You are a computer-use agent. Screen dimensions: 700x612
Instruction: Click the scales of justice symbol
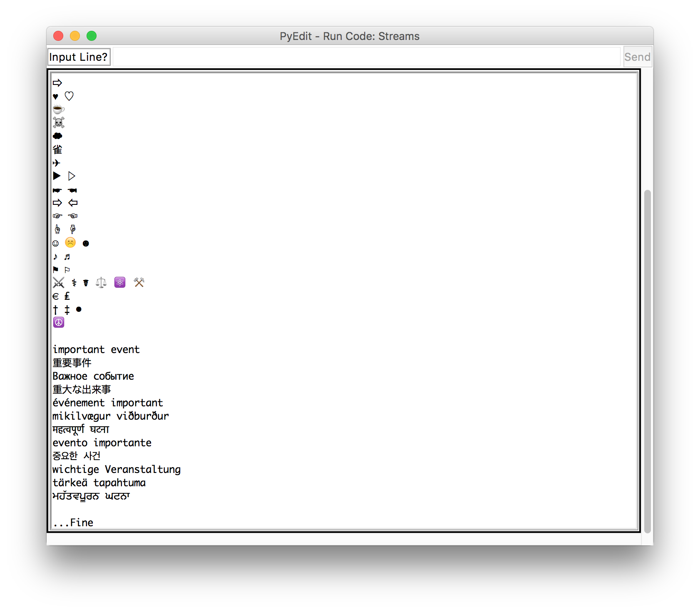point(101,282)
